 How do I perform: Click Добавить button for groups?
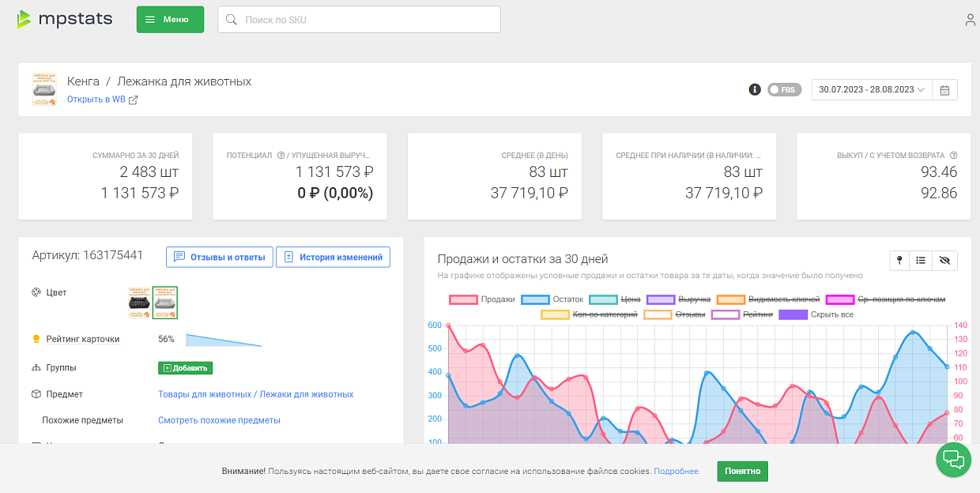pyautogui.click(x=185, y=368)
